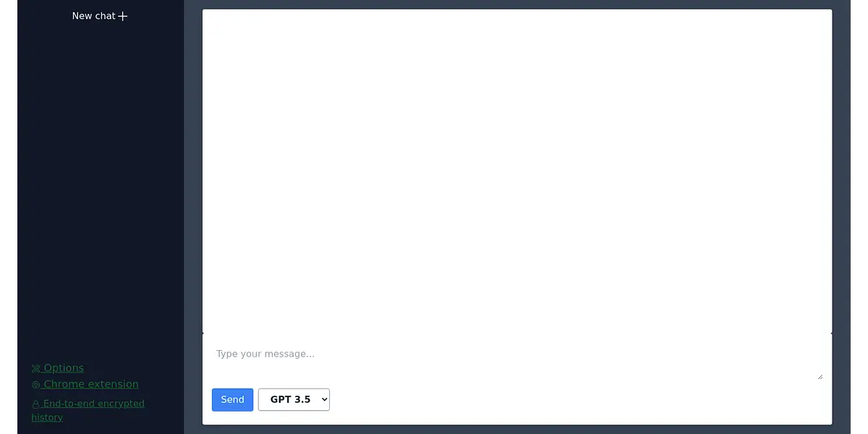The height and width of the screenshot is (434, 868).
Task: Click the chevron arrow of model selector
Action: click(x=324, y=399)
